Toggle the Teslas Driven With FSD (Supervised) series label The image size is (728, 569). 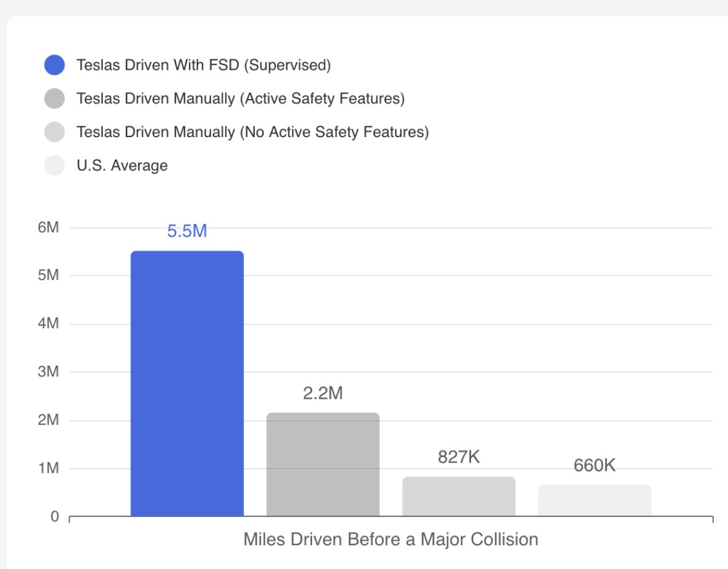coord(203,65)
